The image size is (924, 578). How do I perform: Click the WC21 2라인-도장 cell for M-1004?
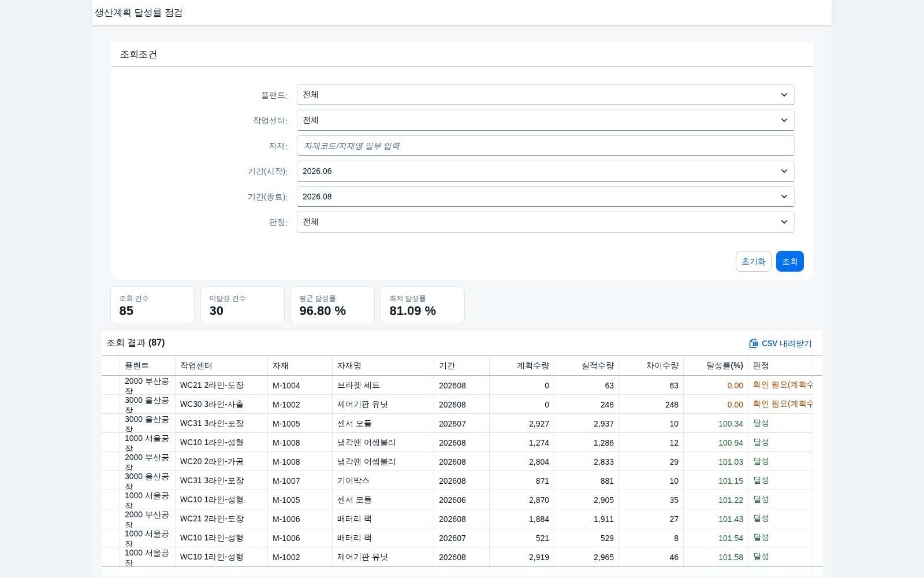click(x=221, y=386)
